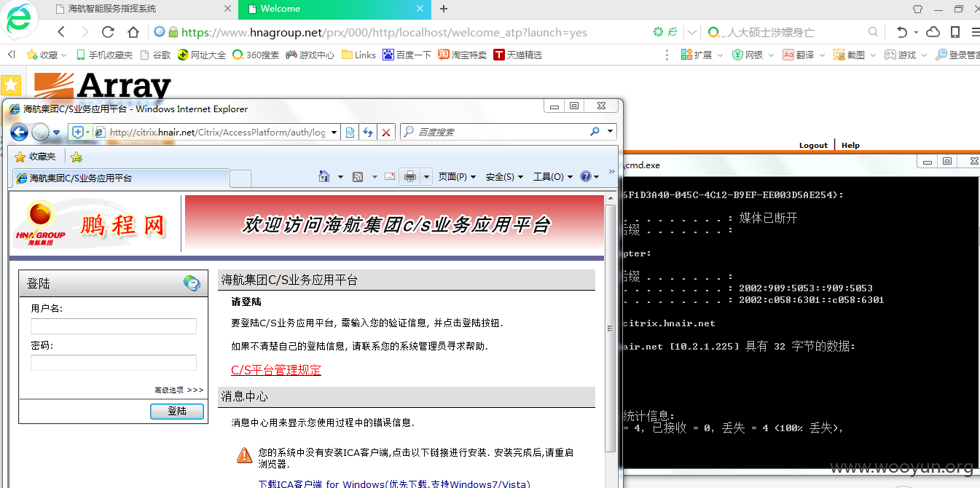
Task: Click the yellow star icon beside the Array logo
Action: click(11, 84)
